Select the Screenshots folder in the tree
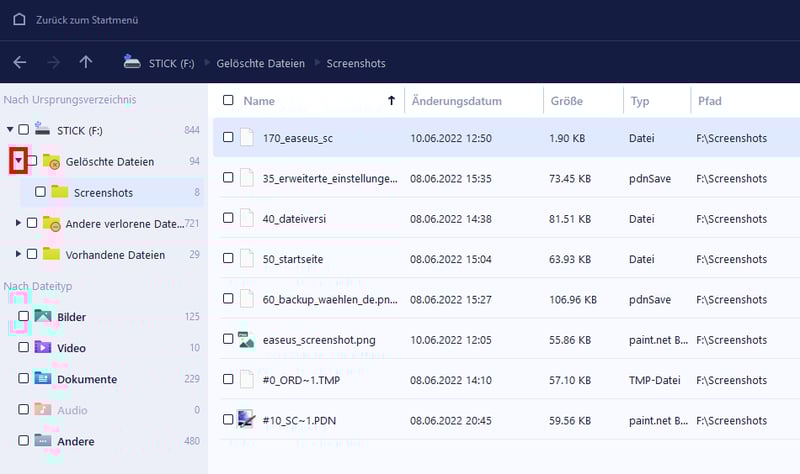 coord(103,192)
